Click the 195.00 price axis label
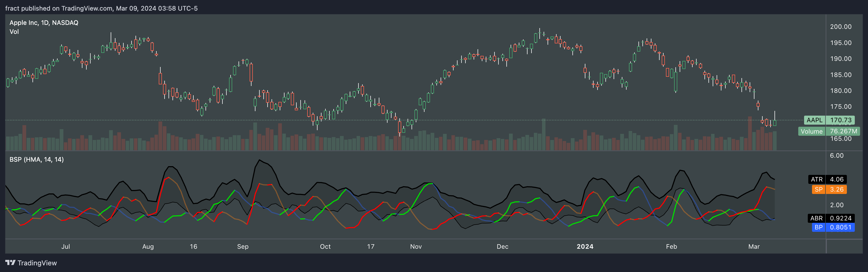 (x=840, y=43)
